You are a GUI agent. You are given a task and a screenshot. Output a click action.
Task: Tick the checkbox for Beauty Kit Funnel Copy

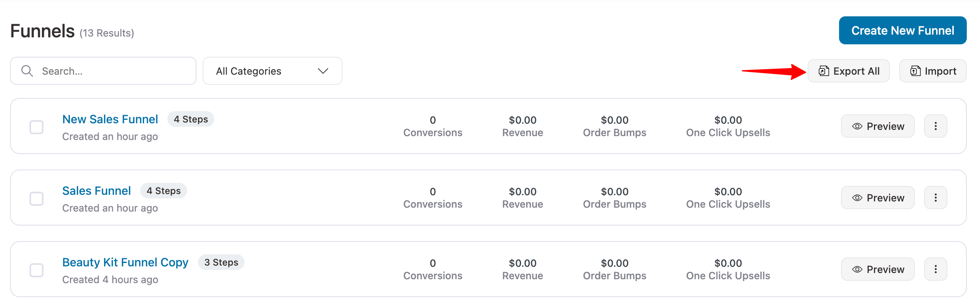pos(36,270)
